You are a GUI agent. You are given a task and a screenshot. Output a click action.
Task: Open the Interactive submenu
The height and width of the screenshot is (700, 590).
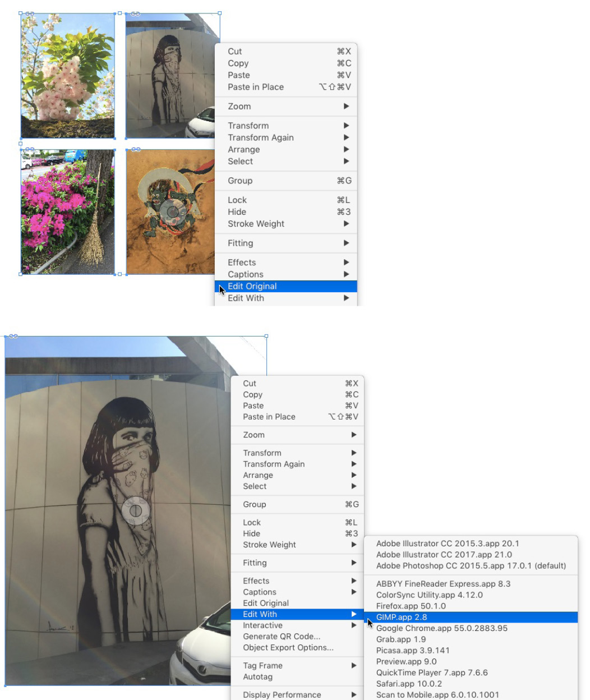[x=297, y=625]
